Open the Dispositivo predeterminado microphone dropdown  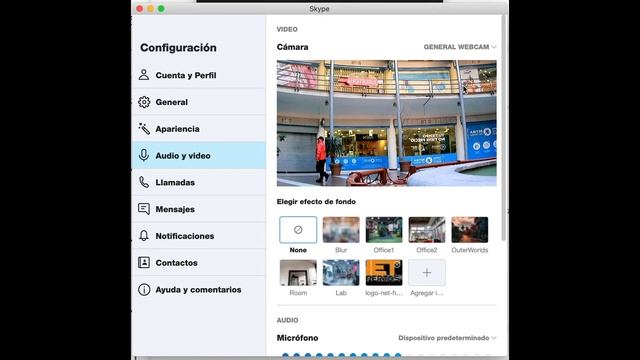pyautogui.click(x=447, y=338)
